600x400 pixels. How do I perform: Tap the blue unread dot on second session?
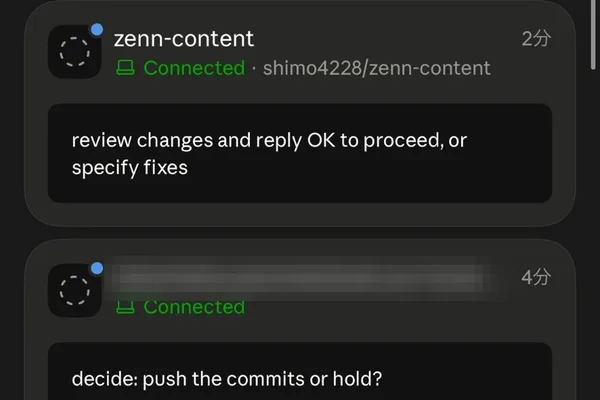coord(97,268)
